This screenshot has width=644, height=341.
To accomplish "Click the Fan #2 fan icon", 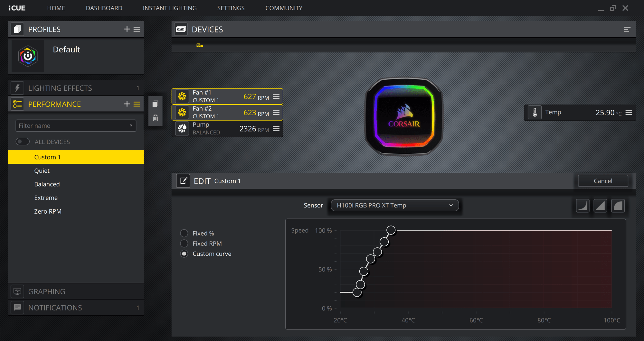I will click(182, 113).
